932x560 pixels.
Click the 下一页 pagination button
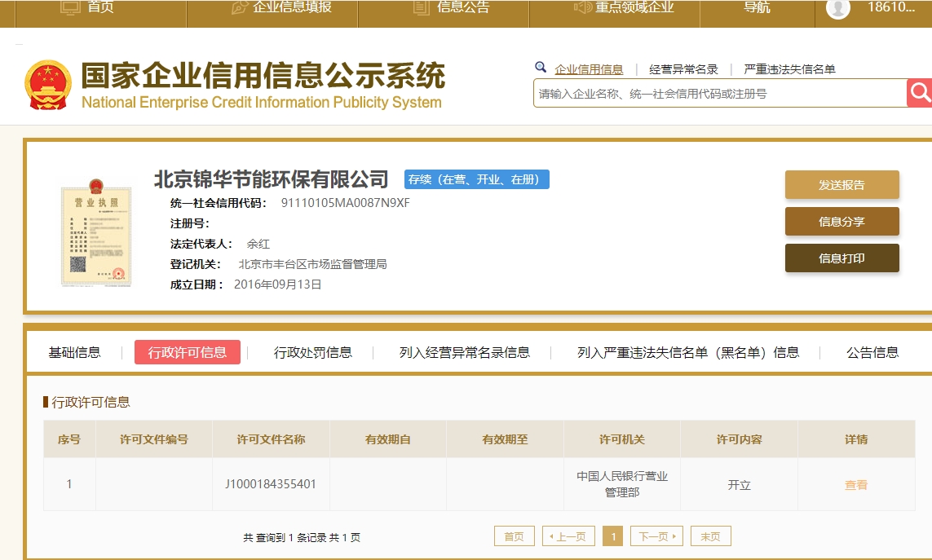(x=656, y=536)
